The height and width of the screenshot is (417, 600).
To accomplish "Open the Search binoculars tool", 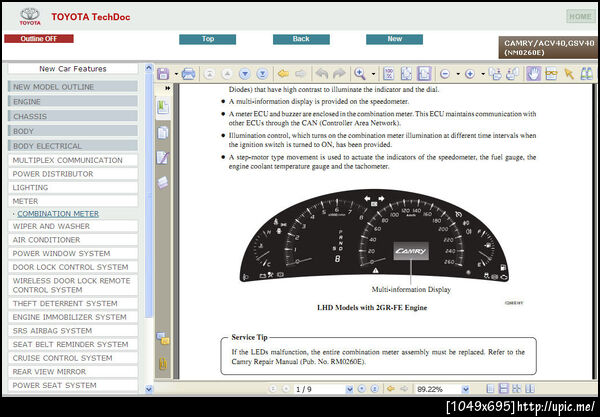I will click(x=587, y=73).
